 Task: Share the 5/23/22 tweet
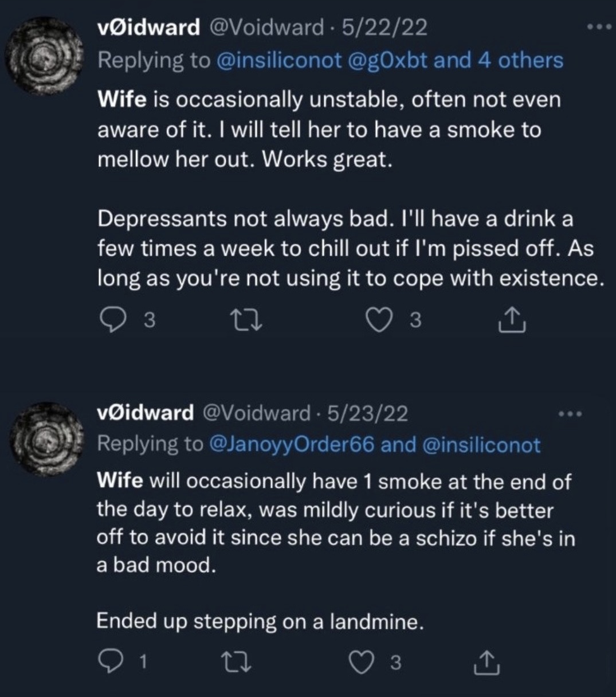[488, 663]
